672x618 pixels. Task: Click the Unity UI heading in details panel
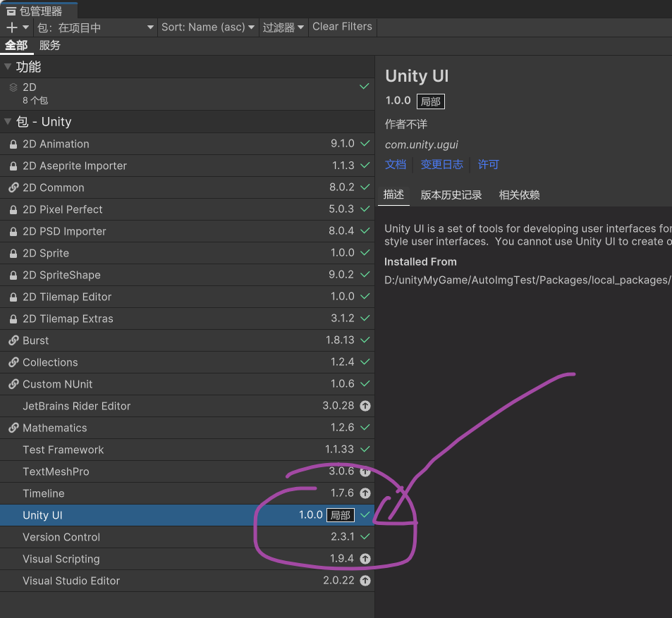[417, 76]
